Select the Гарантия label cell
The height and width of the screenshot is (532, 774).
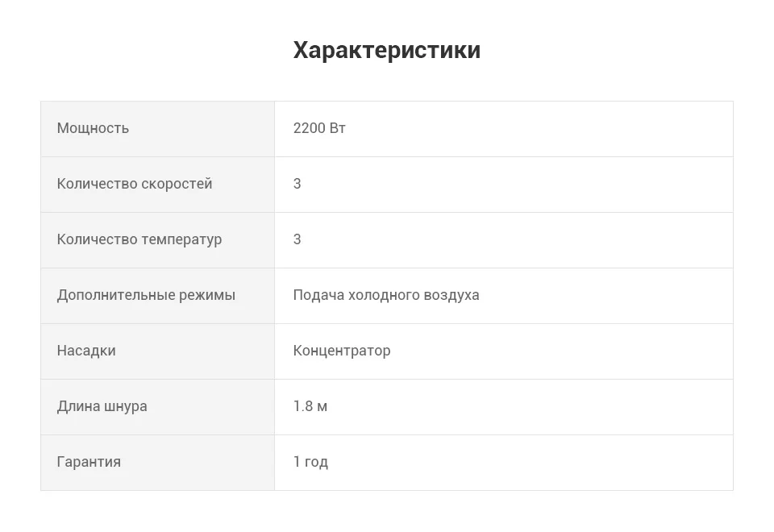pos(157,463)
